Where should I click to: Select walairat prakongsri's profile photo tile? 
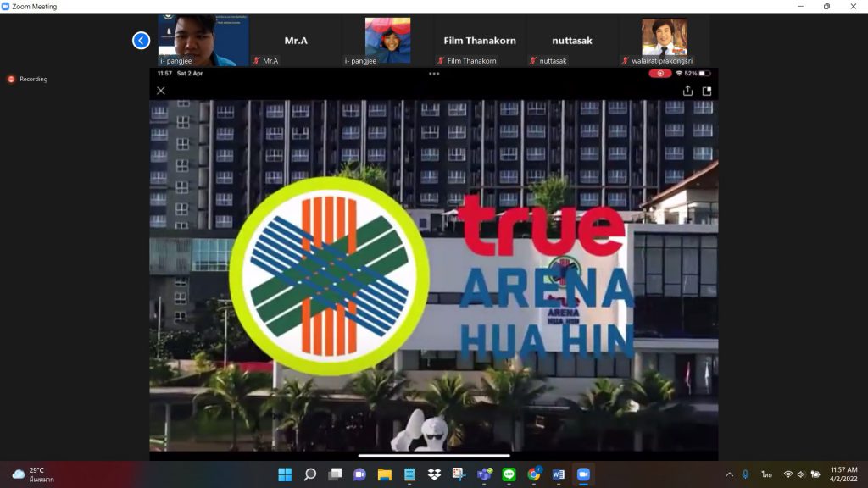(x=665, y=41)
